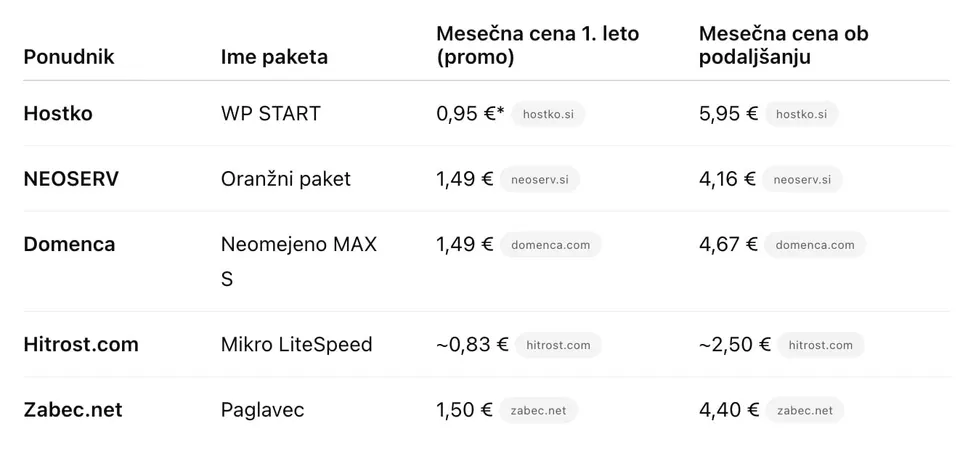Click the Mikro LiteSpeed package cell

296,344
